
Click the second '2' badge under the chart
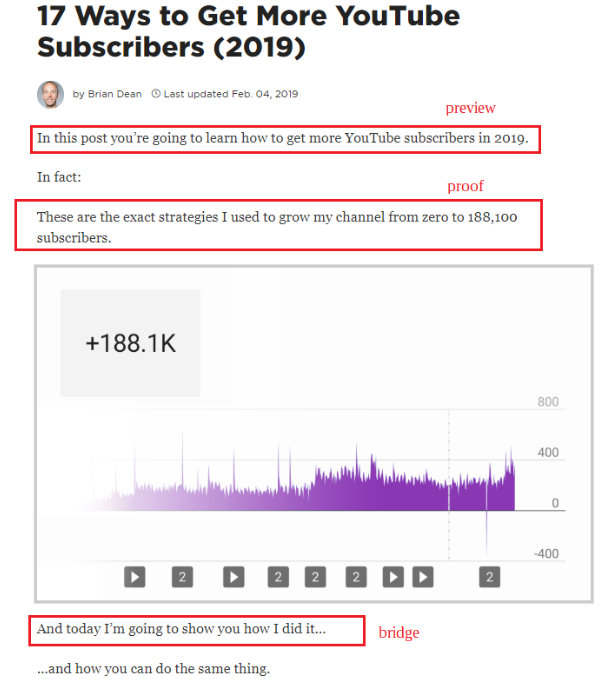pos(279,576)
